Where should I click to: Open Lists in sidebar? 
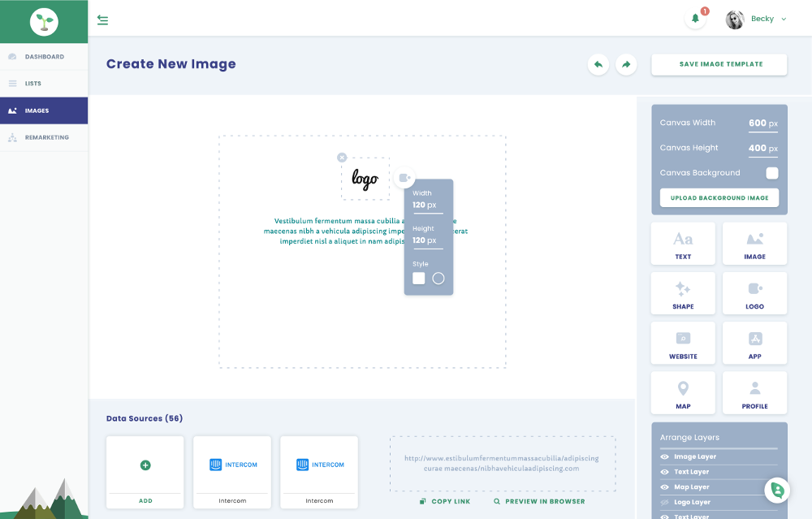[44, 84]
